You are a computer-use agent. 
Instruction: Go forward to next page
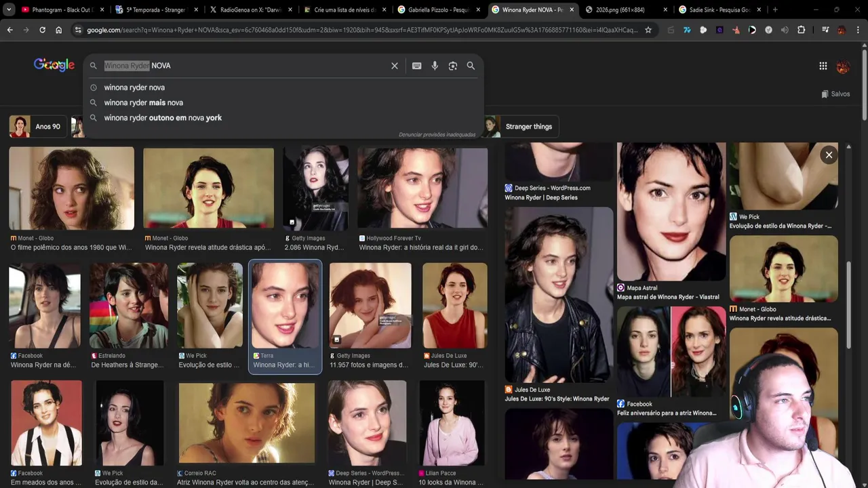click(x=26, y=30)
